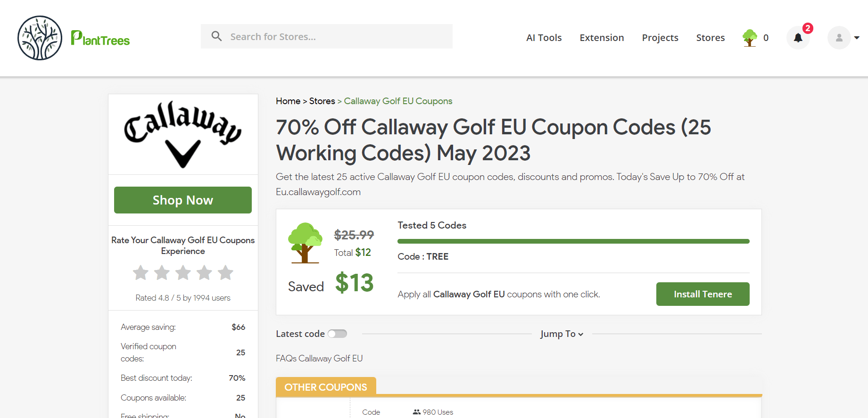Click the Callaway logo image
The image size is (868, 418).
183,134
